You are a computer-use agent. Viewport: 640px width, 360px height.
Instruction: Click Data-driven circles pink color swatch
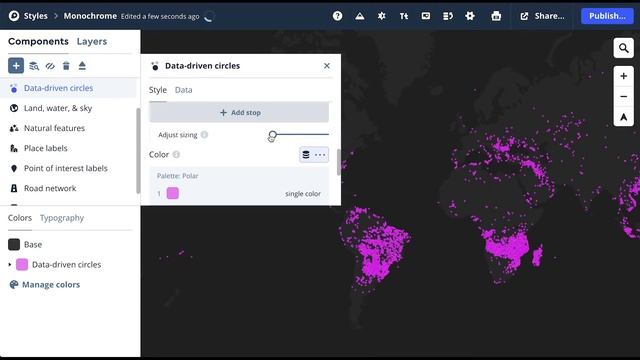click(22, 264)
